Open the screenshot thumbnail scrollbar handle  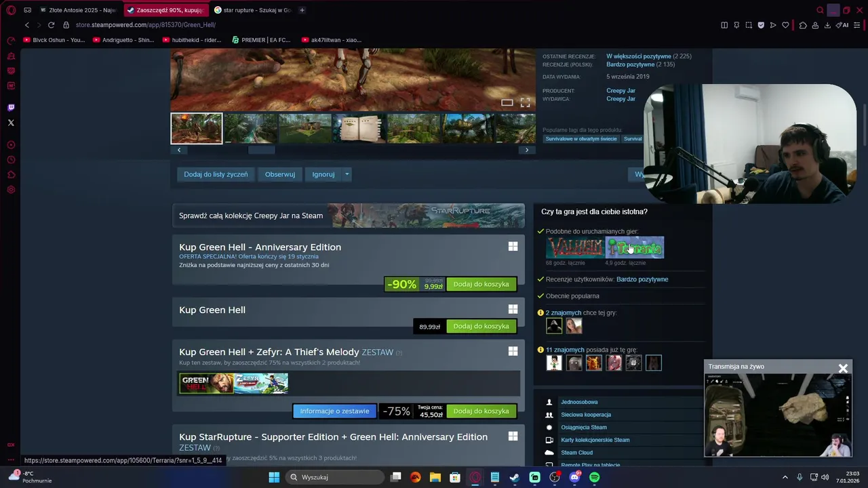[x=261, y=150]
